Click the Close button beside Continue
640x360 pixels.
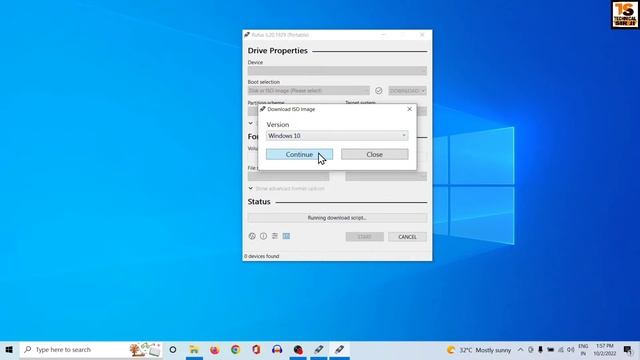click(374, 154)
